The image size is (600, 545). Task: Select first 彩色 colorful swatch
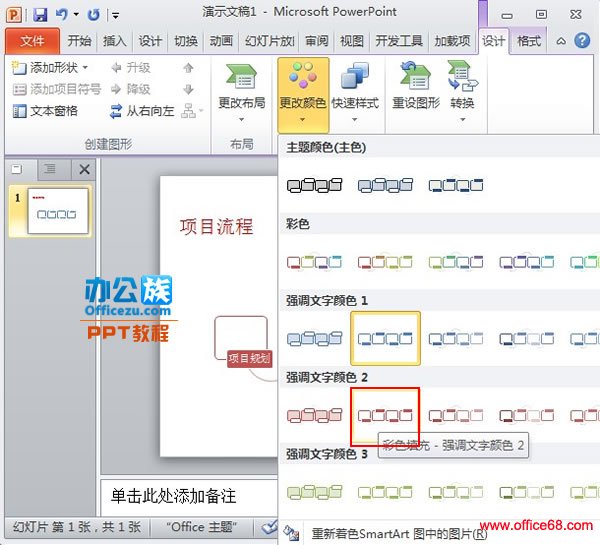315,262
